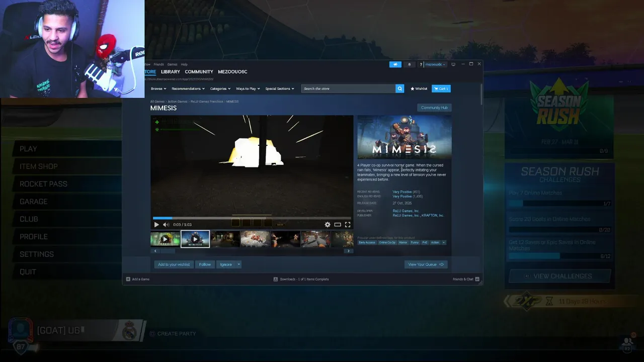Click the Steam page vertical scrollbar

coord(481,94)
